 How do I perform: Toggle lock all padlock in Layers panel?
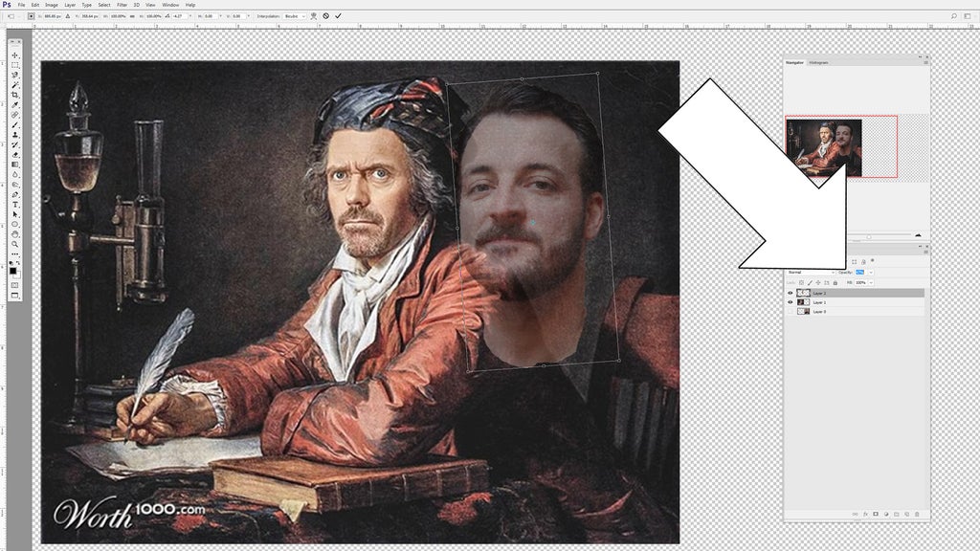835,283
